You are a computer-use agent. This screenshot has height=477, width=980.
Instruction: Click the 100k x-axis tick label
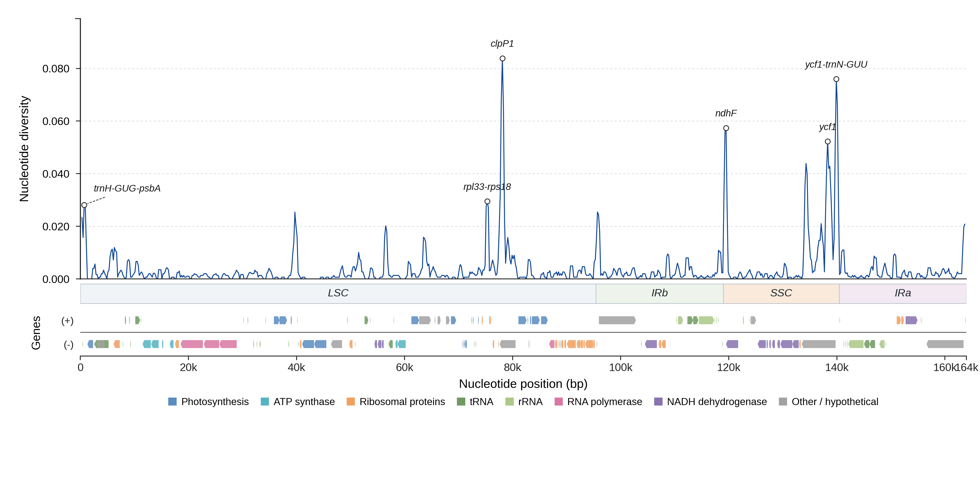(x=620, y=368)
